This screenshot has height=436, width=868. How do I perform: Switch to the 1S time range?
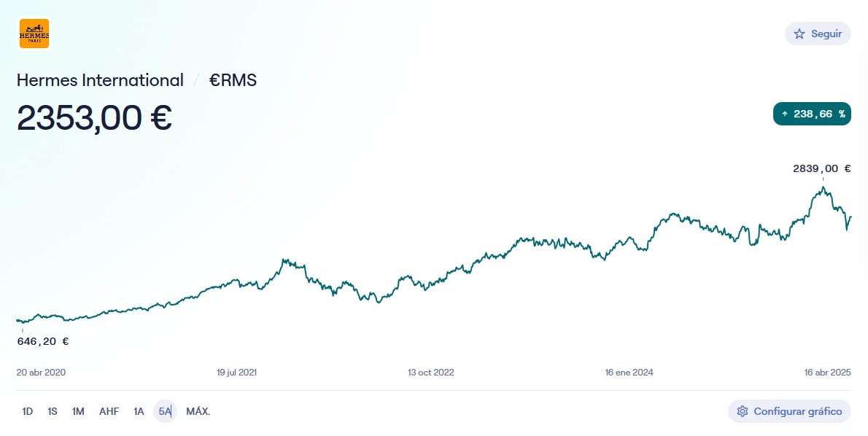(53, 411)
